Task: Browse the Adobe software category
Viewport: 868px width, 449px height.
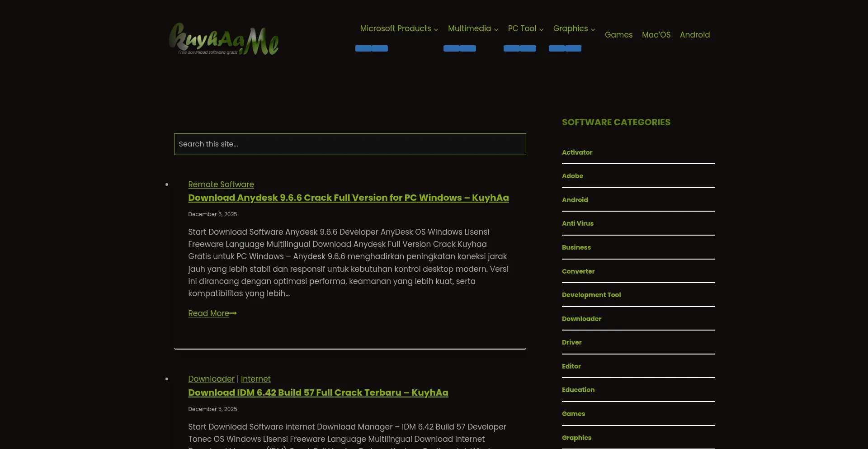Action: 572,176
